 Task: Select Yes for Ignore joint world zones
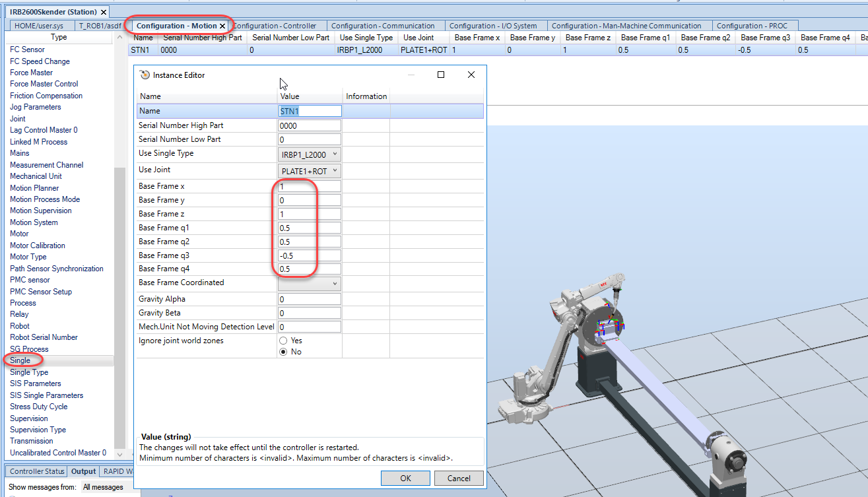pyautogui.click(x=283, y=341)
